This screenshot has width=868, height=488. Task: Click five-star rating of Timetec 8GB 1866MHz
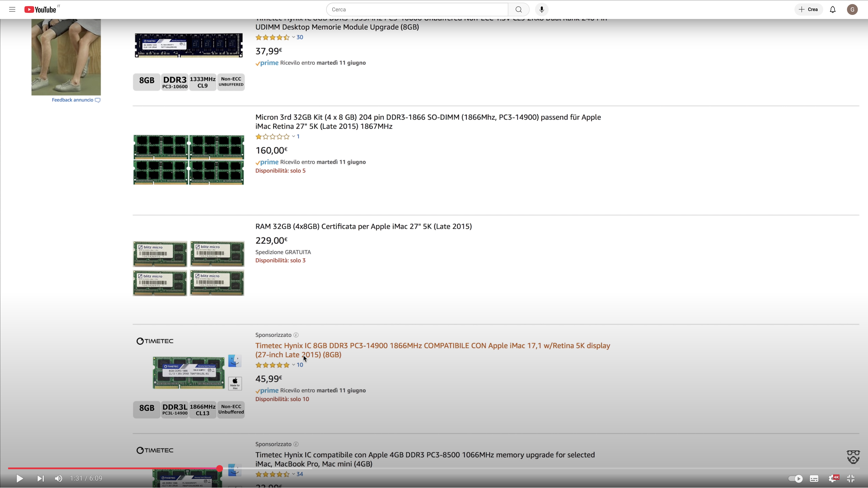point(273,365)
